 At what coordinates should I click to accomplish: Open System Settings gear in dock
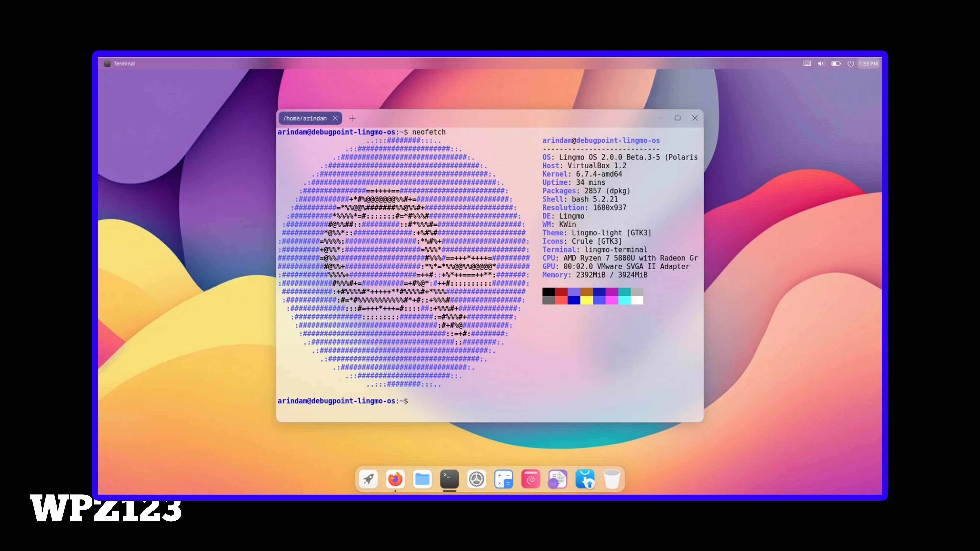(476, 479)
